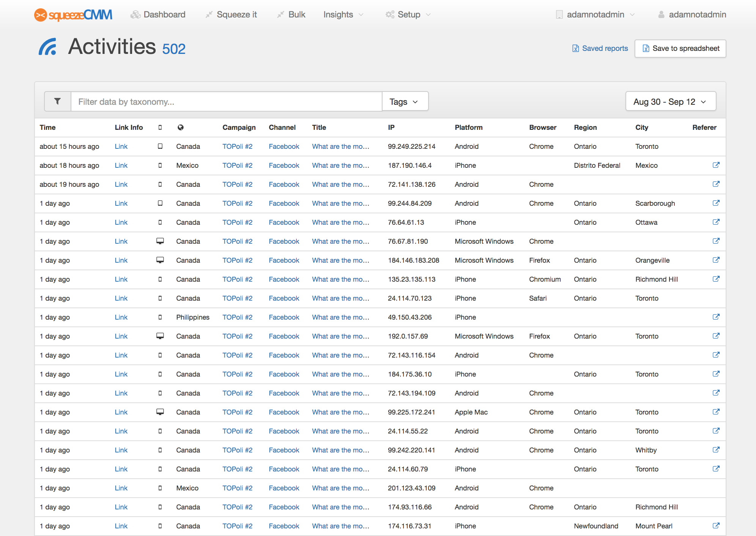756x536 pixels.
Task: Expand the Tags dropdown
Action: coord(405,101)
